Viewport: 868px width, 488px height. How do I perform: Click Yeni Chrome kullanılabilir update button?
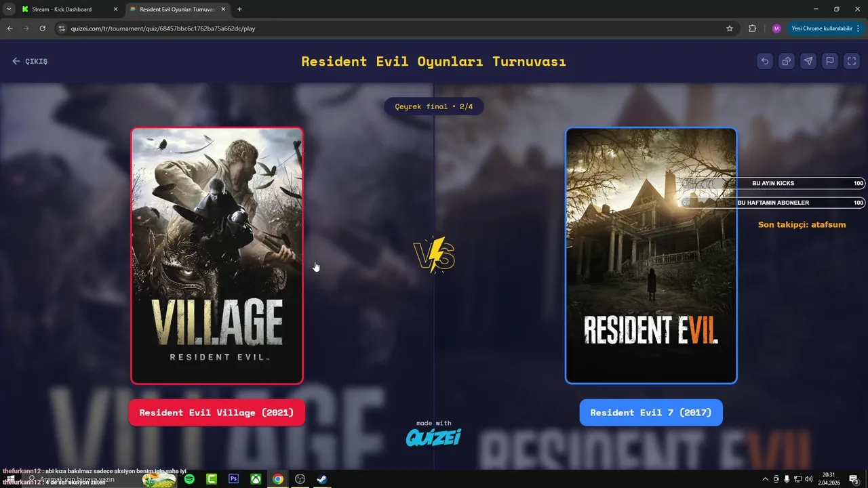822,28
